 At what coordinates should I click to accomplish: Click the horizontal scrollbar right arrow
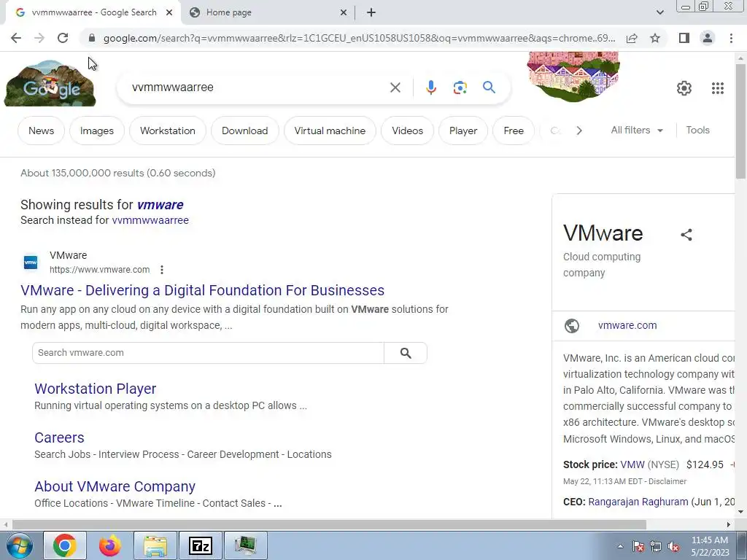729,524
